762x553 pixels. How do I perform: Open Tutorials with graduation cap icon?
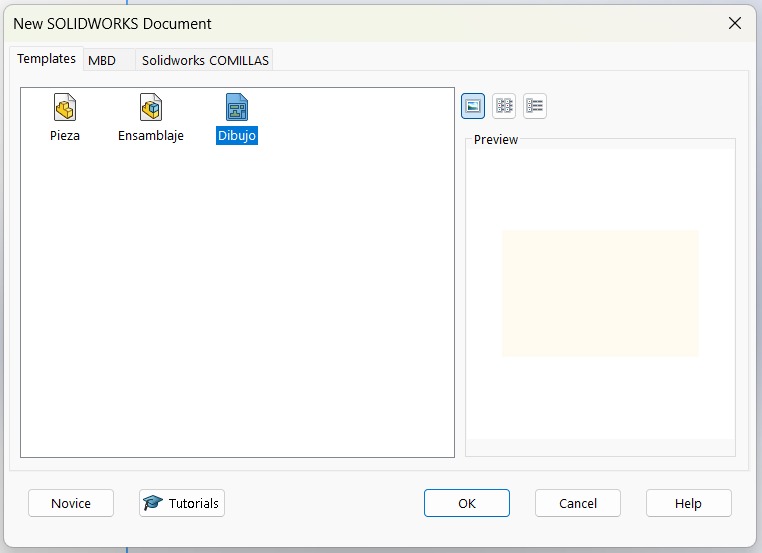pos(182,503)
